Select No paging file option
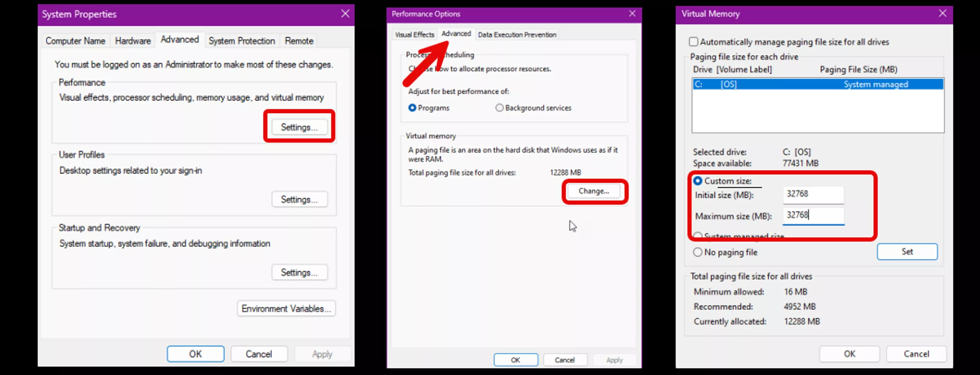Viewport: 980px width, 375px height. [697, 252]
